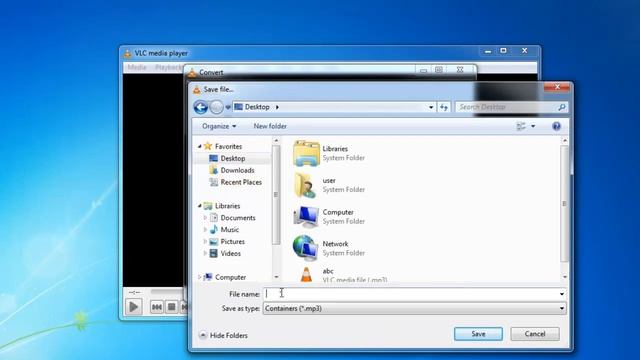Select Desktop under Favorites
The image size is (640, 360).
click(x=233, y=158)
